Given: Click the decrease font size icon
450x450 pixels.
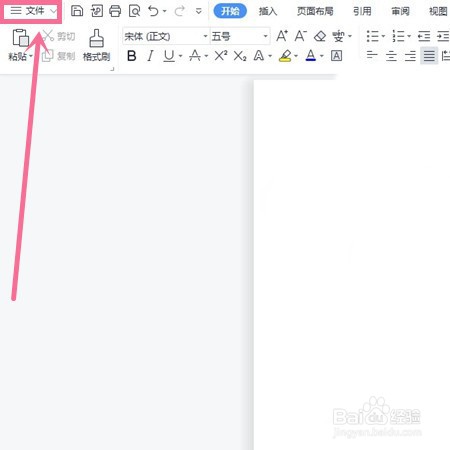Looking at the screenshot, I should (x=300, y=36).
